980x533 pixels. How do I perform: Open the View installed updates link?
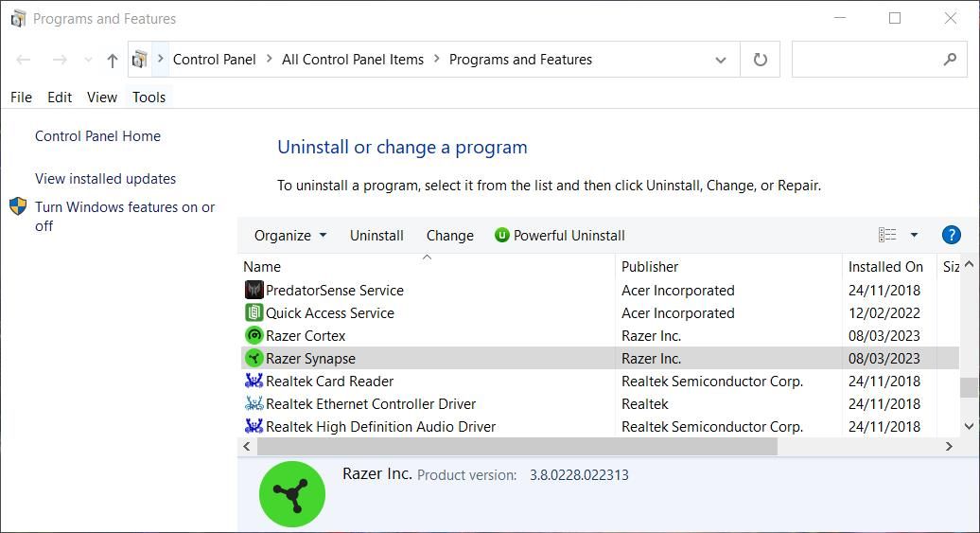pos(105,178)
